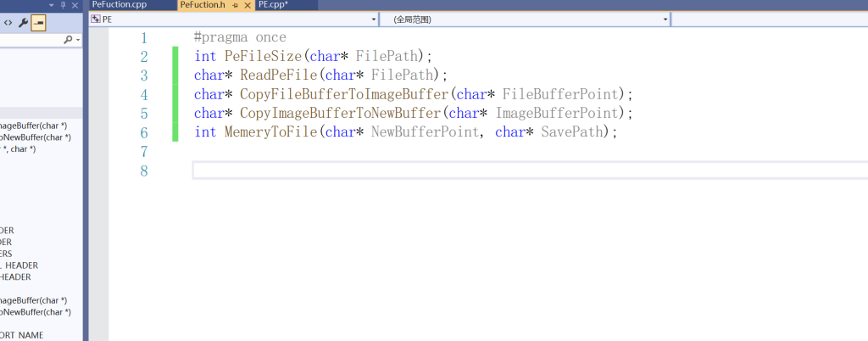Image resolution: width=868 pixels, height=341 pixels.
Task: Click the MemeryToFile function name in code
Action: pyautogui.click(x=271, y=132)
